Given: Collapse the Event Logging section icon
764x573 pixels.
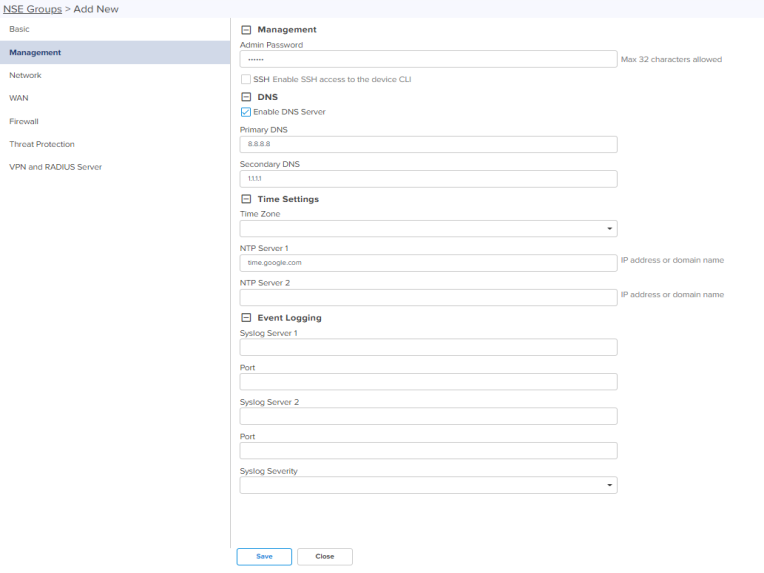Looking at the screenshot, I should (246, 318).
